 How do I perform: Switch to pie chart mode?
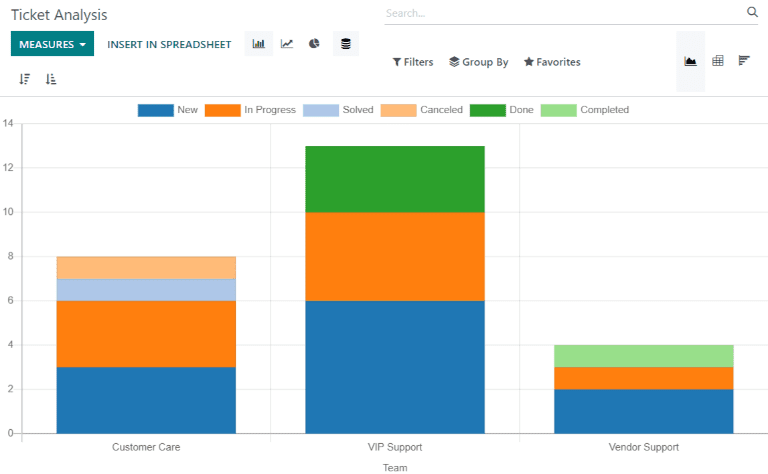(x=314, y=44)
